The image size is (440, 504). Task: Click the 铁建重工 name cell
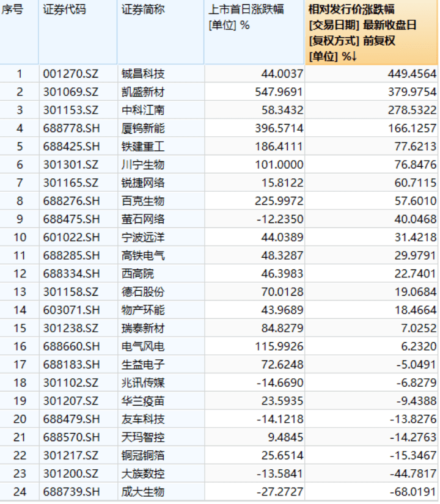click(144, 147)
